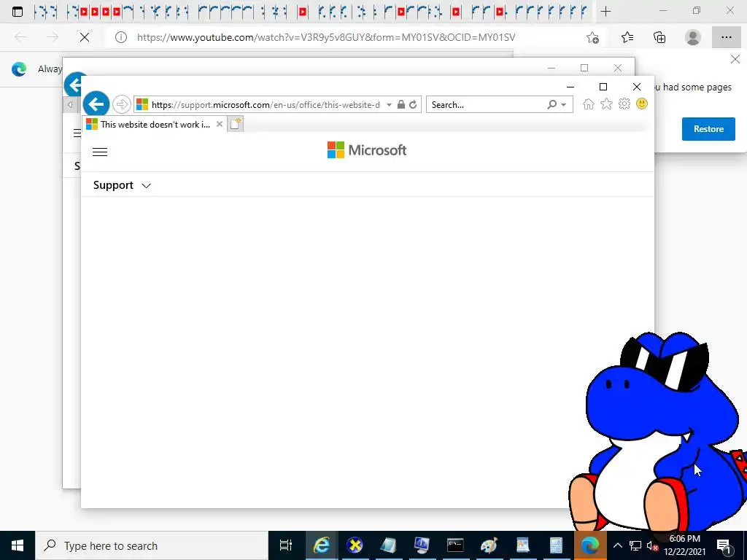747x560 pixels.
Task: Click the YouTube URL in Edge address bar
Action: 326,37
